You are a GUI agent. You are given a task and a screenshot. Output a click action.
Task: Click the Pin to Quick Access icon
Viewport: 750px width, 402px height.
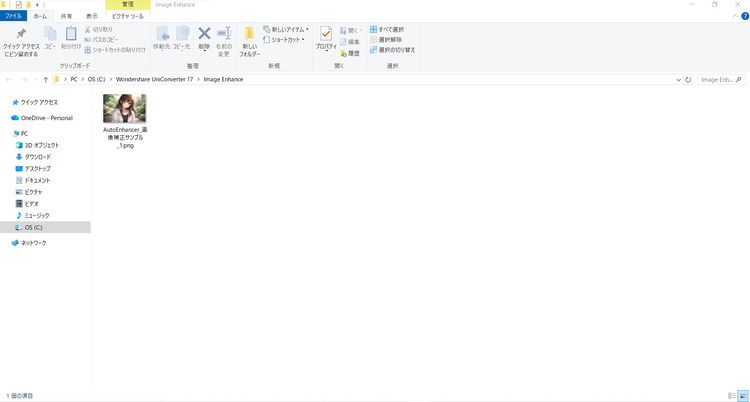[x=21, y=34]
